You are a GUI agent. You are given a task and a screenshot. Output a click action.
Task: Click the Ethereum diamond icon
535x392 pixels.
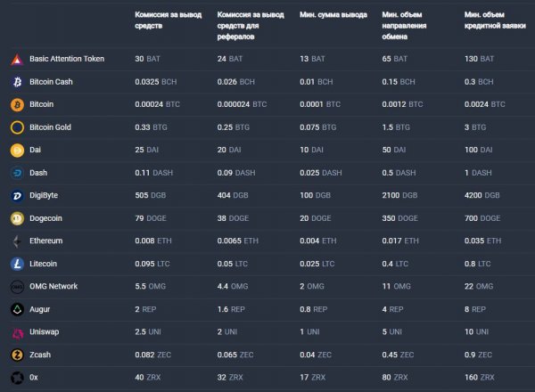(16, 241)
